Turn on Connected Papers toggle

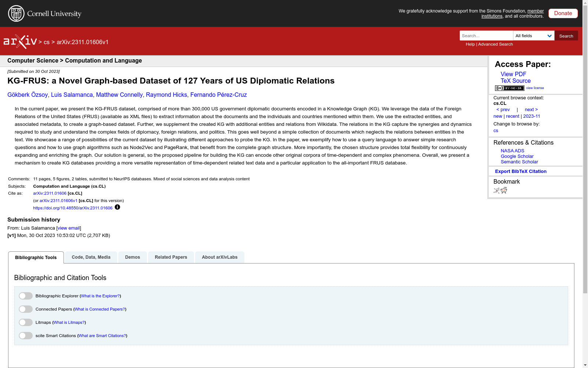pyautogui.click(x=26, y=309)
